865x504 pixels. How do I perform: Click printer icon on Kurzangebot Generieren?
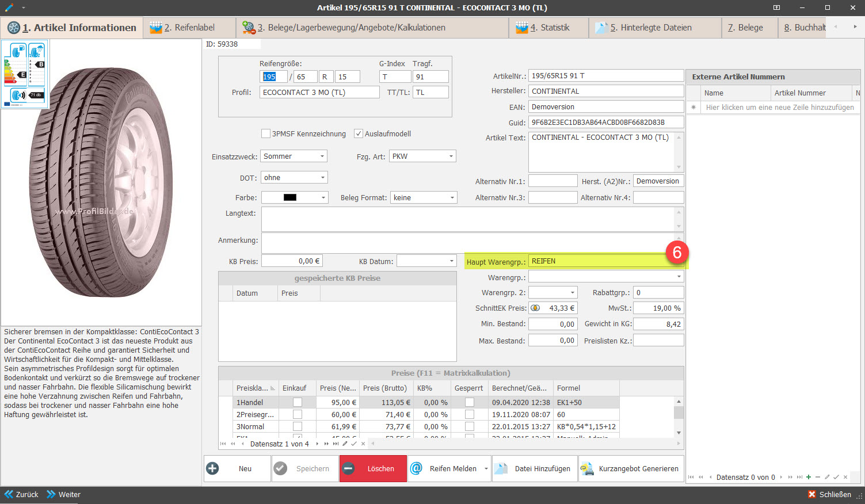pyautogui.click(x=587, y=468)
